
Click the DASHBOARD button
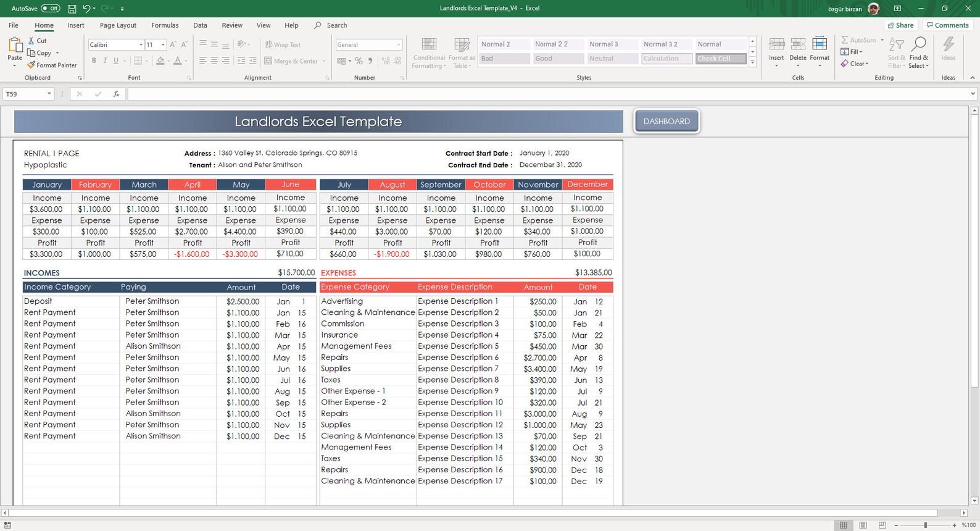coord(666,121)
